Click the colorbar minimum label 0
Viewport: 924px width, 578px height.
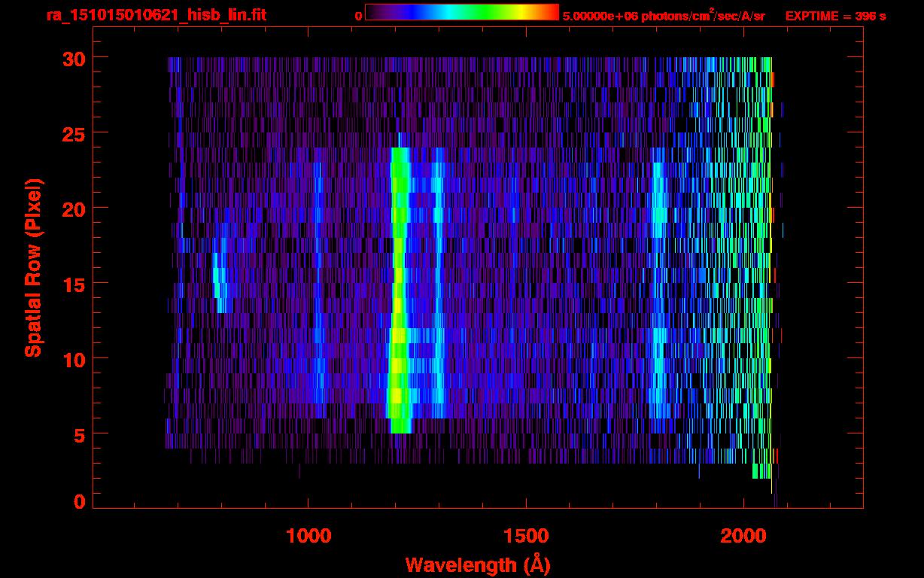pyautogui.click(x=359, y=15)
